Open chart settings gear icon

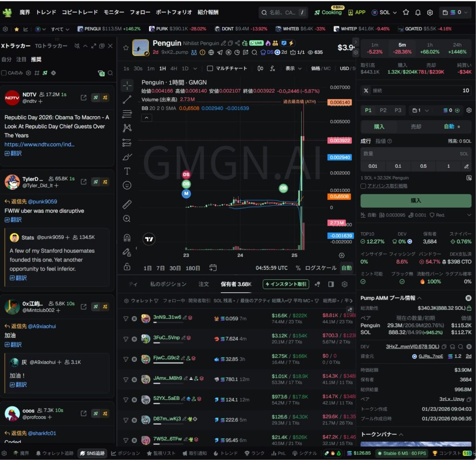(x=342, y=255)
